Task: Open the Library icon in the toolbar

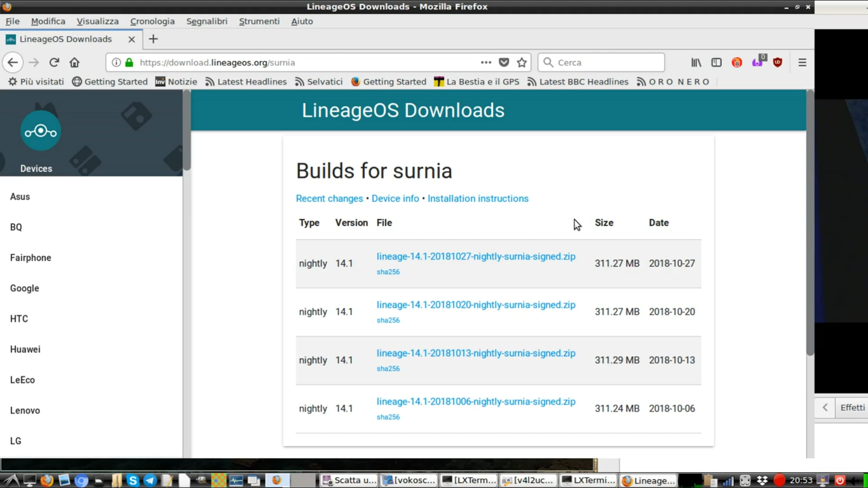Action: point(696,63)
